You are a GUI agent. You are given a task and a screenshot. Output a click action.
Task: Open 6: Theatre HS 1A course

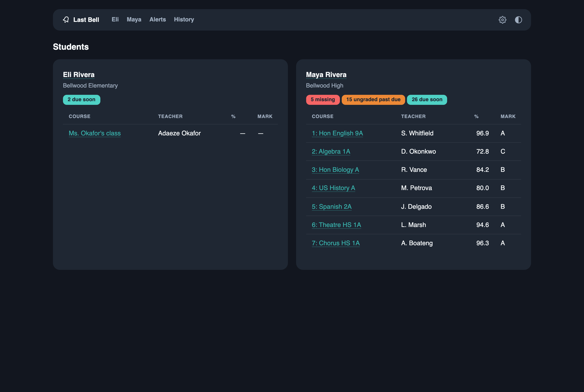pos(336,225)
